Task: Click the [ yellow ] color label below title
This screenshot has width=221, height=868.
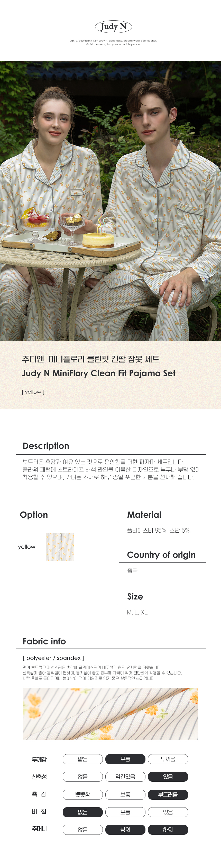Action: 33,392
